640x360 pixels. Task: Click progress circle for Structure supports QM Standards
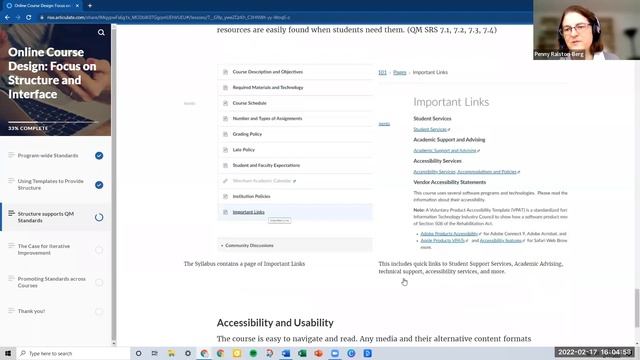[x=99, y=217]
